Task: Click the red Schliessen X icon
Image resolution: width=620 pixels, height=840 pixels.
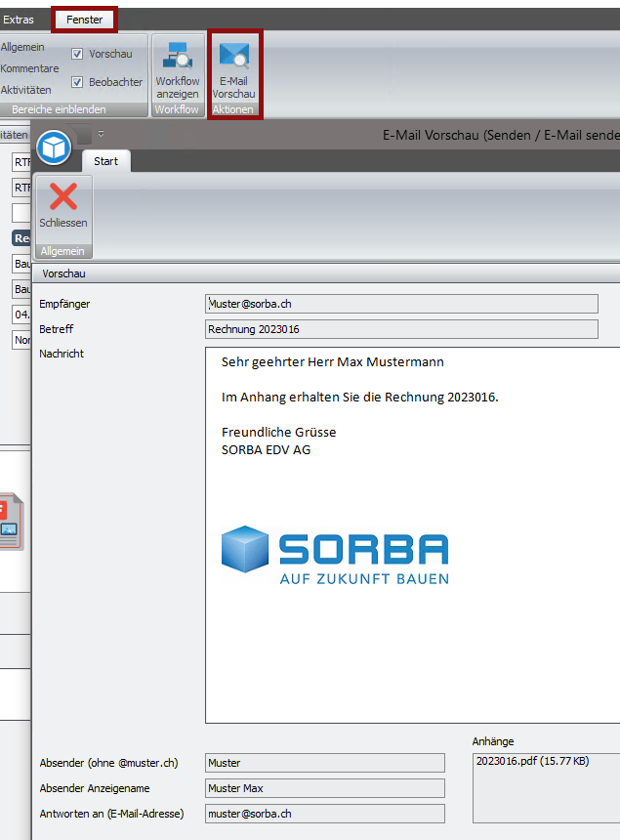Action: tap(63, 196)
